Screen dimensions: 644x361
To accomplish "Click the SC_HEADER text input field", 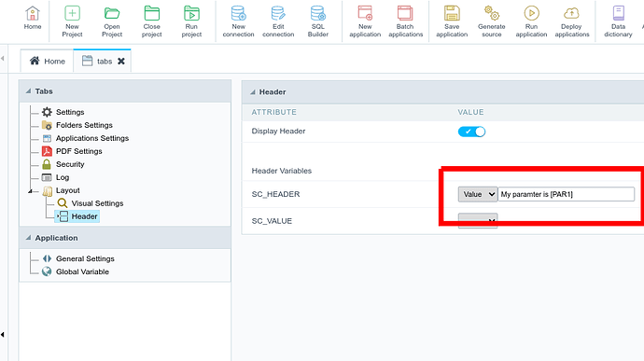I will pyautogui.click(x=567, y=194).
